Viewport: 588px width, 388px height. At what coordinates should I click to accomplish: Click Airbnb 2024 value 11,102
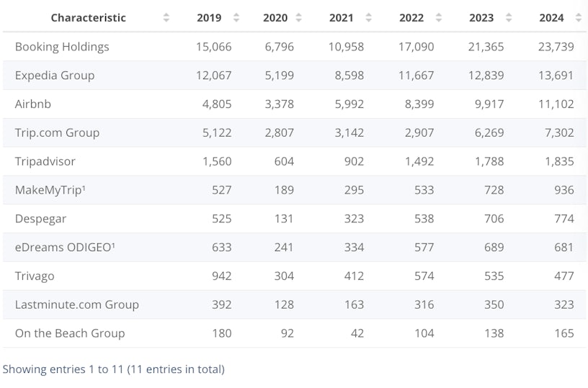click(556, 104)
